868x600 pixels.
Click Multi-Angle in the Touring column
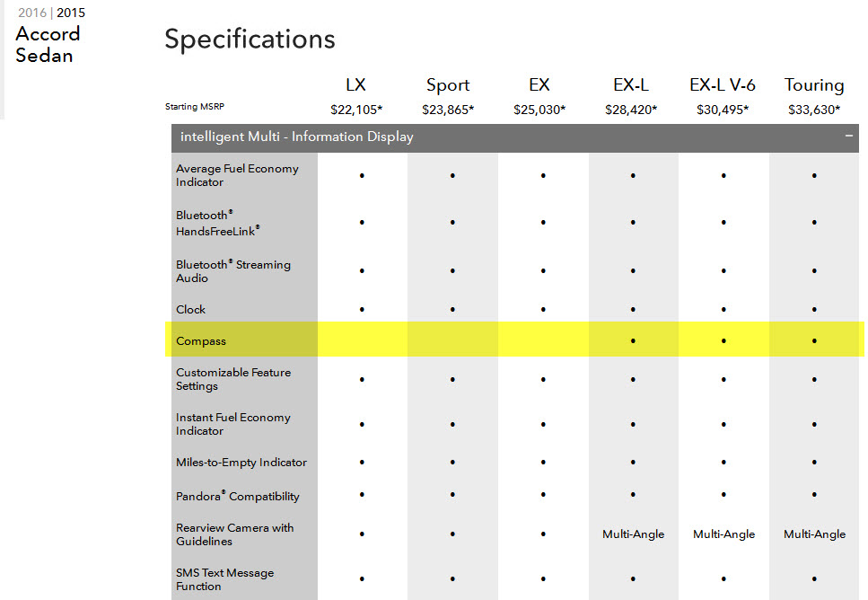point(814,534)
